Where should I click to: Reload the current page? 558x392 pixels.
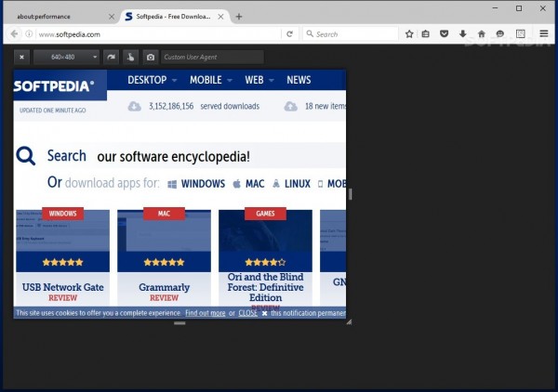[x=289, y=34]
